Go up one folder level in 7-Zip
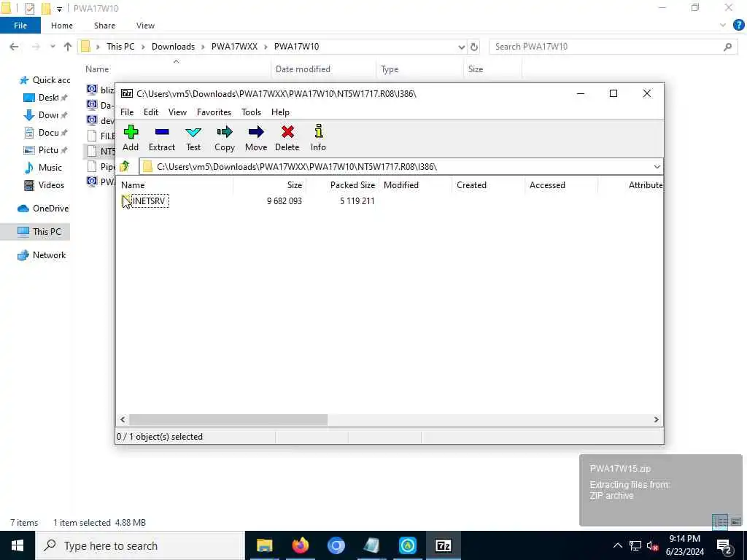This screenshot has width=747, height=560. (125, 167)
